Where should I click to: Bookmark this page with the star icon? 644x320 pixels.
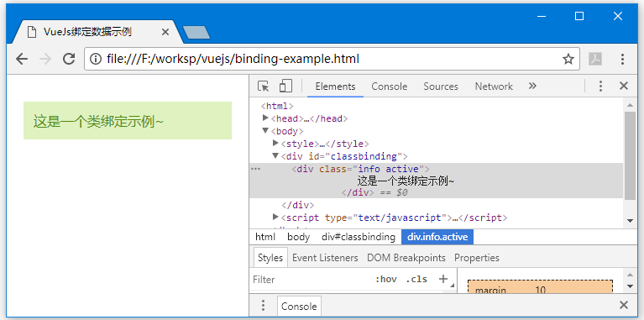click(x=568, y=59)
